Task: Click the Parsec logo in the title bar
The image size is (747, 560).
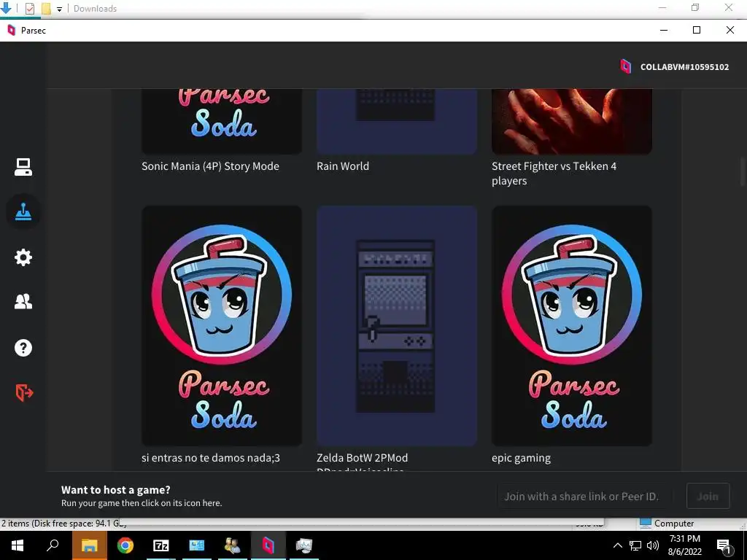Action: [12, 30]
